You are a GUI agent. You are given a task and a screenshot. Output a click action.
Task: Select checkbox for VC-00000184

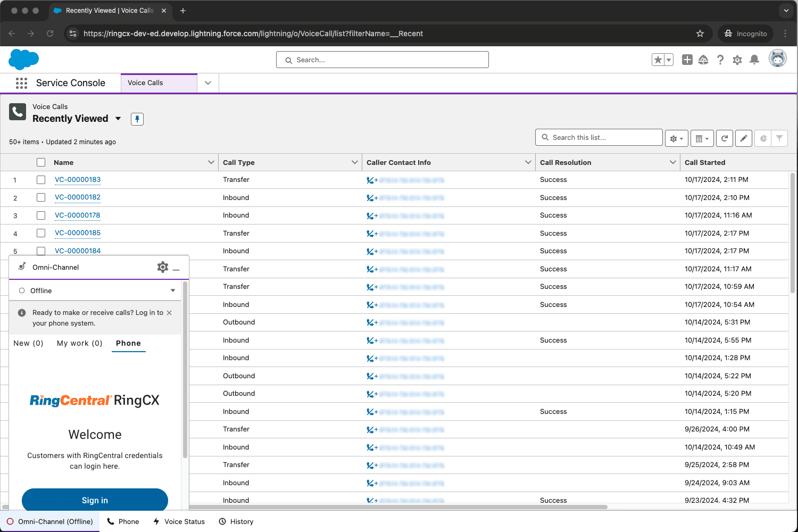coord(41,251)
